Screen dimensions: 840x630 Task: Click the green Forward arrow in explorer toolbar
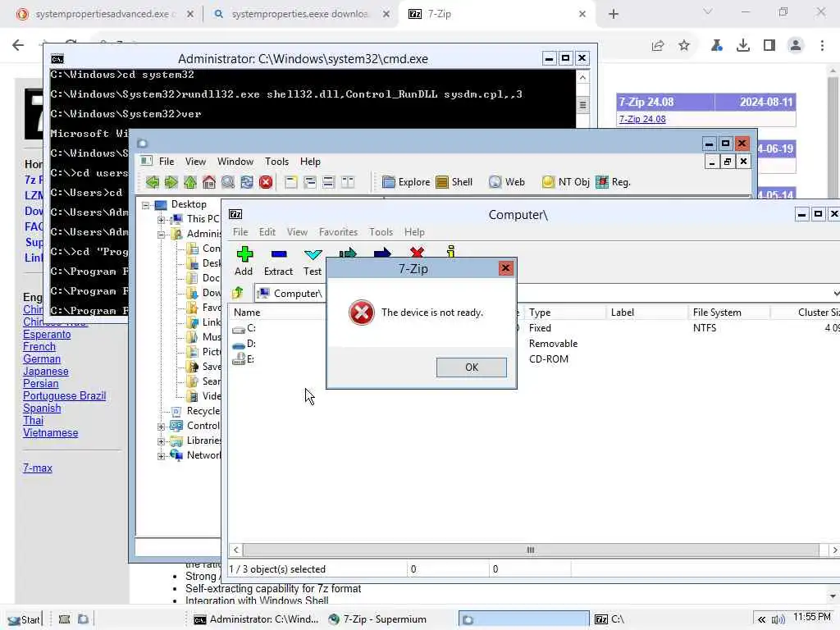(x=171, y=182)
